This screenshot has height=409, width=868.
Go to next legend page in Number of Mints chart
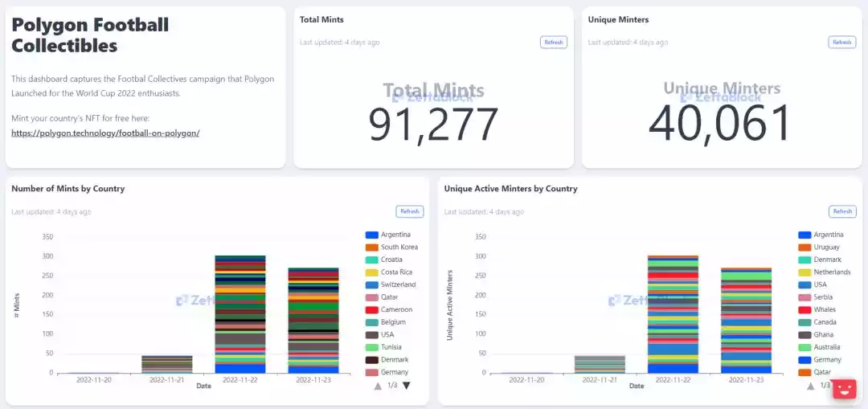407,386
